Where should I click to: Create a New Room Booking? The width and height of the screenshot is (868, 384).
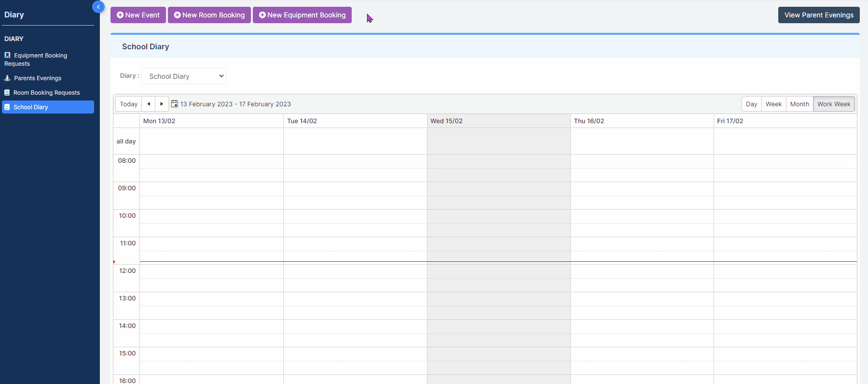point(209,15)
